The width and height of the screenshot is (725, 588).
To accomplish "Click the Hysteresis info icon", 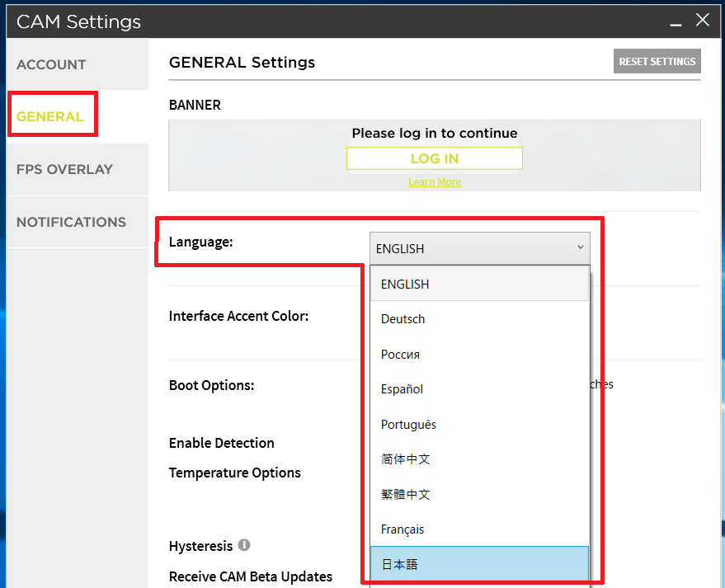I will point(244,545).
